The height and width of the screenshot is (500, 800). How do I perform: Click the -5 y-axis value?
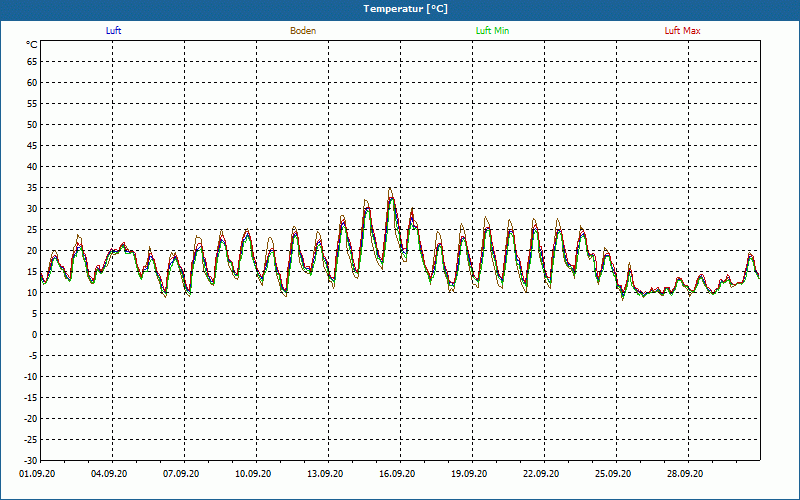pyautogui.click(x=33, y=356)
